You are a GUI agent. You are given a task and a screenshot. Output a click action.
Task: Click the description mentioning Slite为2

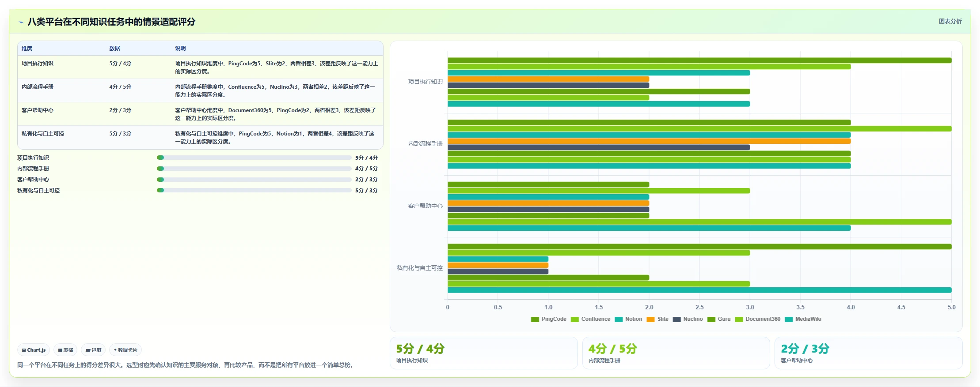tap(277, 68)
